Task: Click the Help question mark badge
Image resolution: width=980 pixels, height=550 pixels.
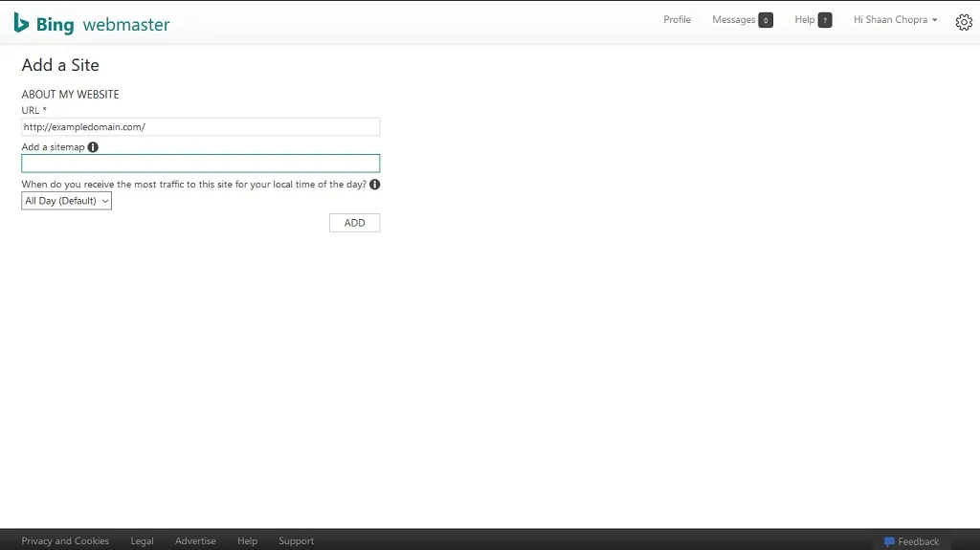Action: pyautogui.click(x=825, y=20)
